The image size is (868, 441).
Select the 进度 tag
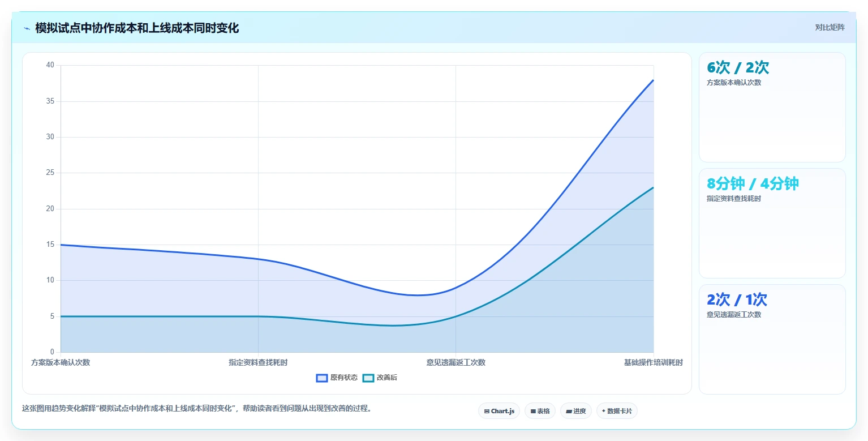tap(576, 411)
